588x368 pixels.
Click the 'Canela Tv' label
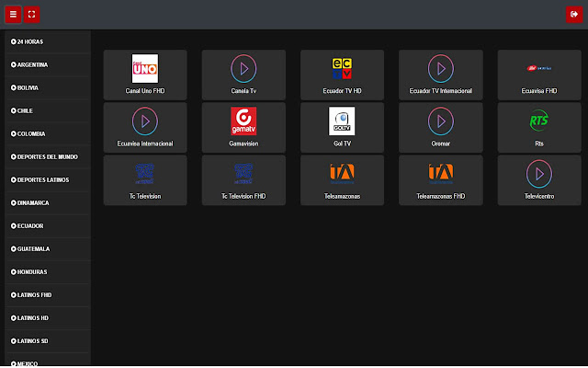point(243,91)
